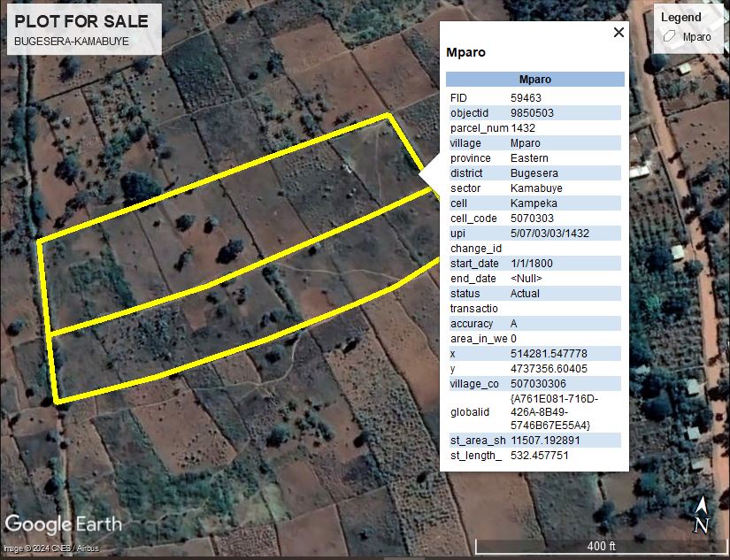The image size is (730, 560).
Task: Click the polygon symbol in the Legend
Action: pyautogui.click(x=670, y=37)
